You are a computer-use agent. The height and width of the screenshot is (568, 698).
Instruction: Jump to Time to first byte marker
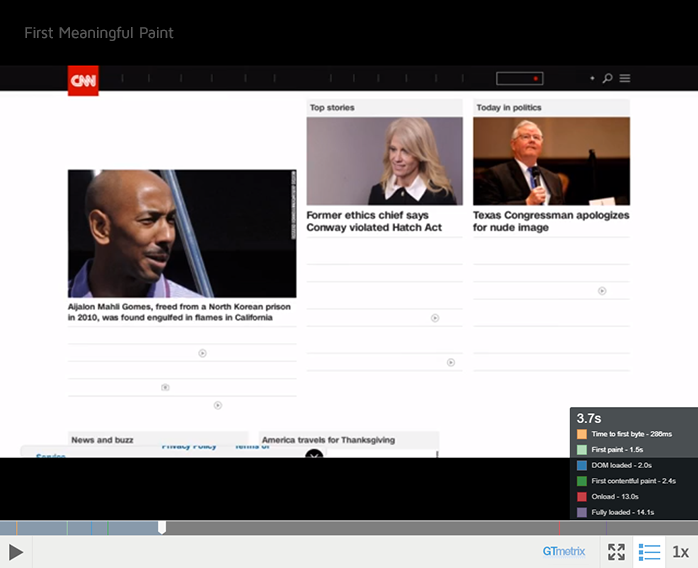[16, 528]
